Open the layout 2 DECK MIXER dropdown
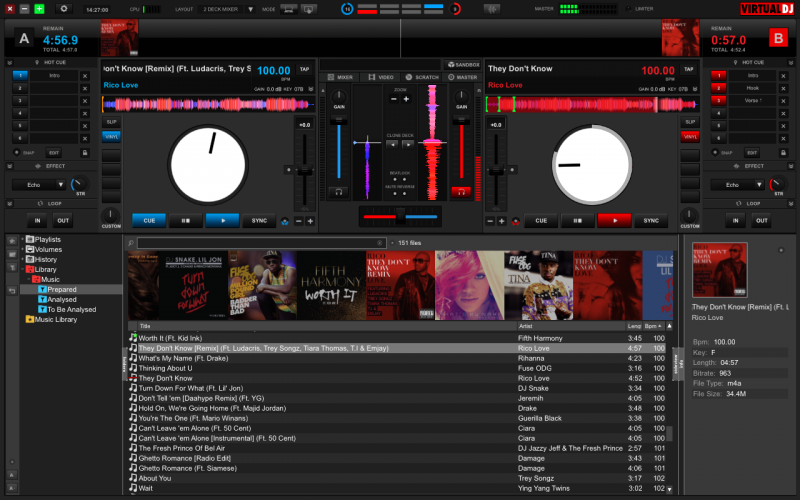Screen dimensions: 800x500 (251, 9)
